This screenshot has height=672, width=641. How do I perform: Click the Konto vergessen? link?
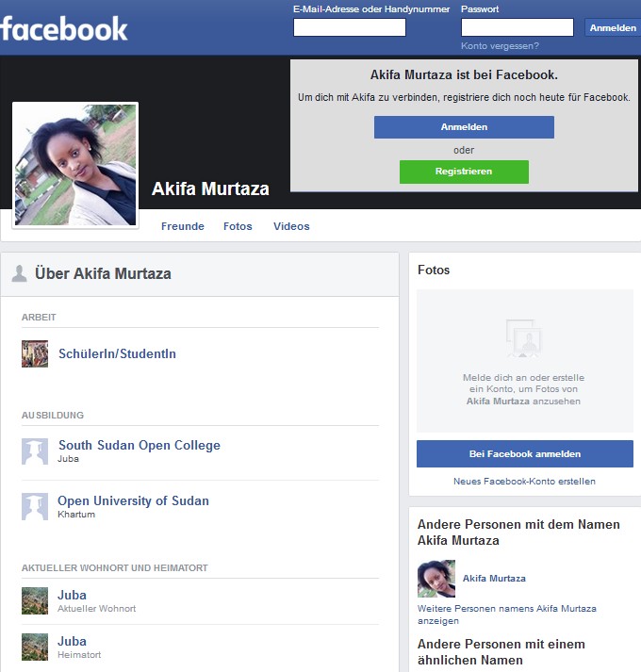tap(500, 46)
